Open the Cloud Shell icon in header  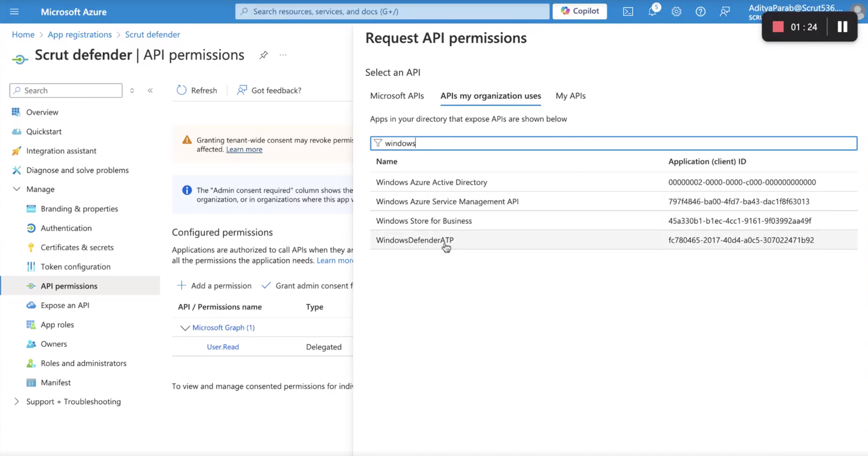[x=628, y=12]
